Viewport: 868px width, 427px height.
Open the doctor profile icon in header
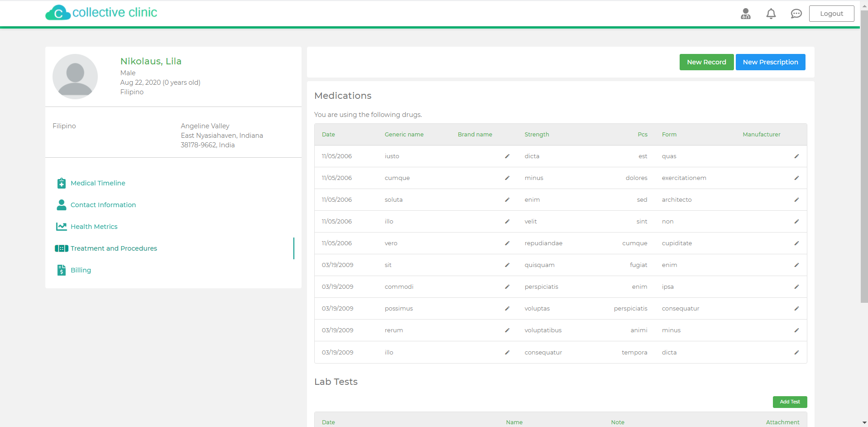click(x=746, y=14)
